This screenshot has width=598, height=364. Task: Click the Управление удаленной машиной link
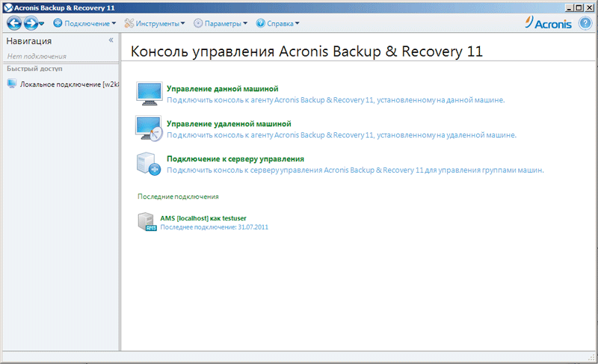click(228, 123)
